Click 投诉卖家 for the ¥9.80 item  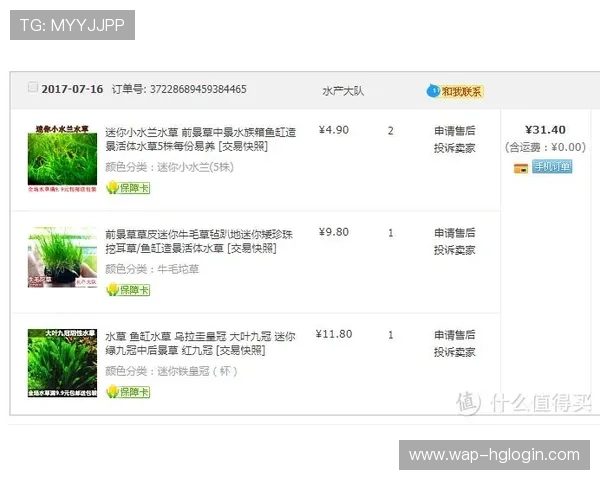(455, 250)
